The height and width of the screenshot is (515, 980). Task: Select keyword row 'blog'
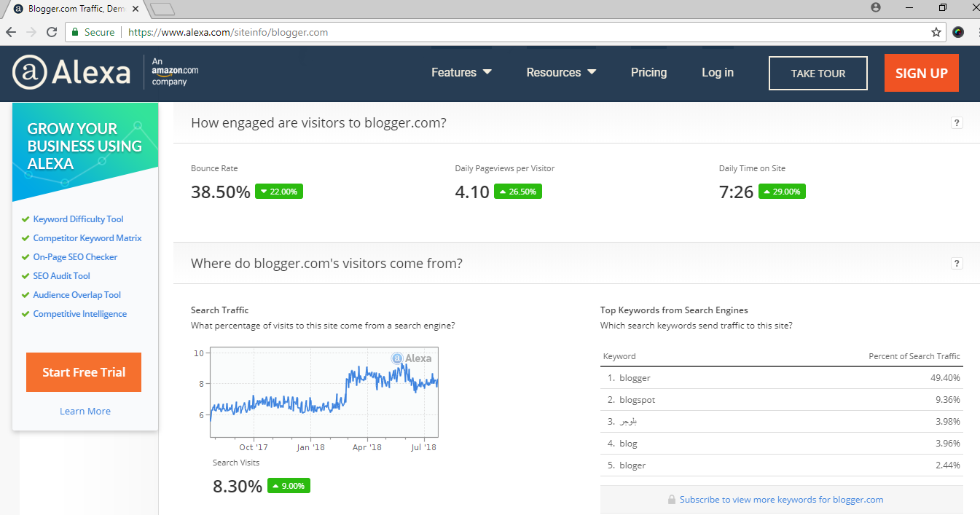782,444
